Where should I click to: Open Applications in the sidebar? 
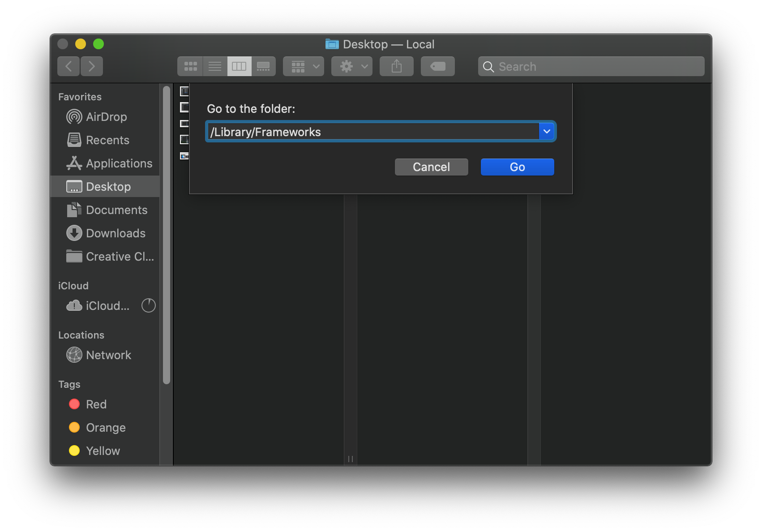[x=105, y=163]
